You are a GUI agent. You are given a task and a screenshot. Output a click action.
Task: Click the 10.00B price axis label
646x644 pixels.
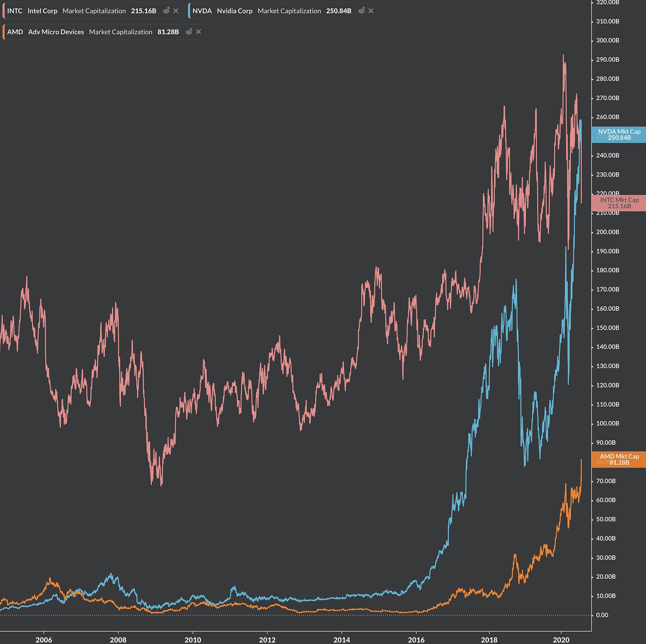pyautogui.click(x=606, y=596)
